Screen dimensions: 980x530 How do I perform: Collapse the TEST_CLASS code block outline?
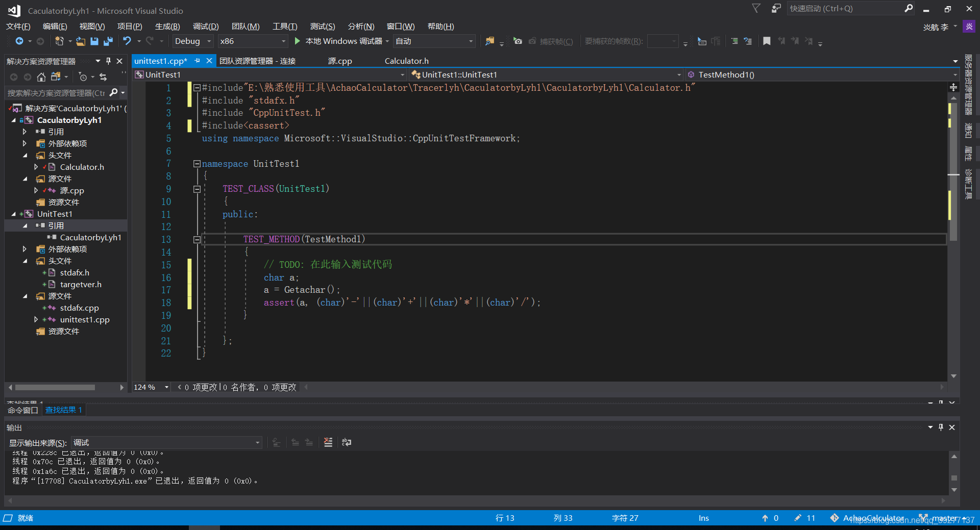pyautogui.click(x=197, y=189)
